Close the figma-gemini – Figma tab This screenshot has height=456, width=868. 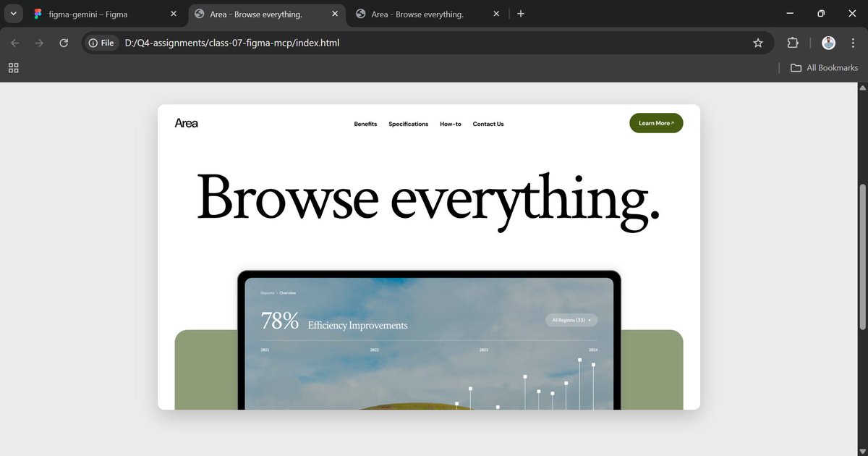[x=173, y=14]
